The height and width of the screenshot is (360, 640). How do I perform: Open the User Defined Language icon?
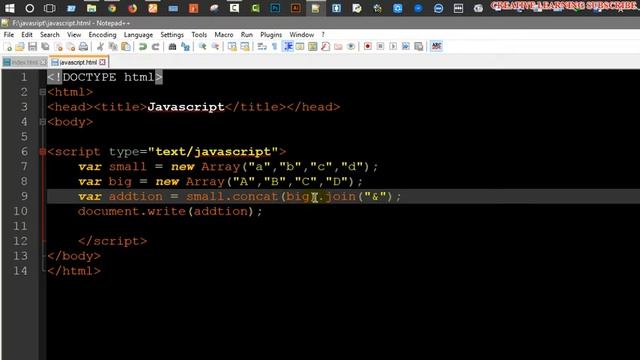click(300, 47)
